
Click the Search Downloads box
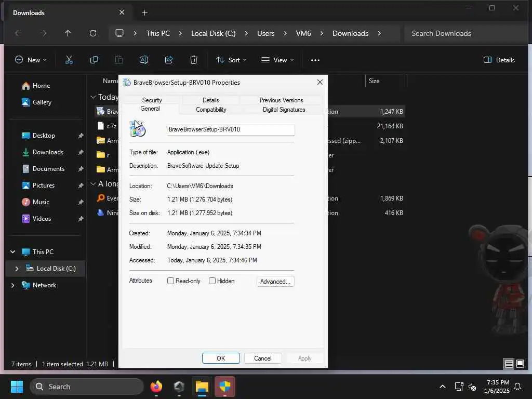pos(465,33)
